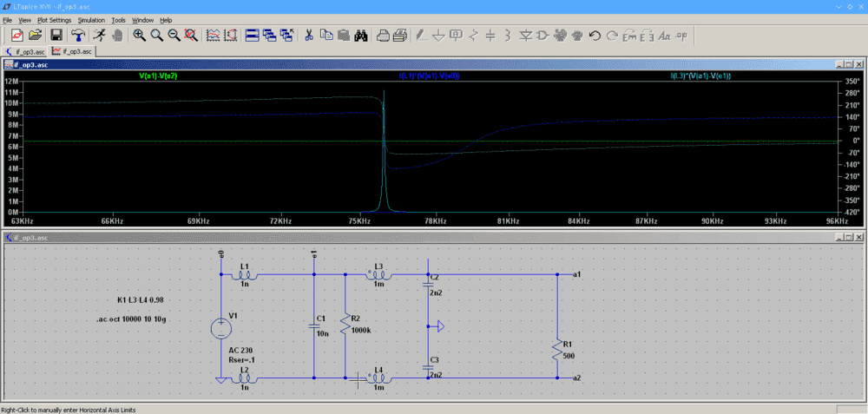Open a file using the folder icon

35,36
